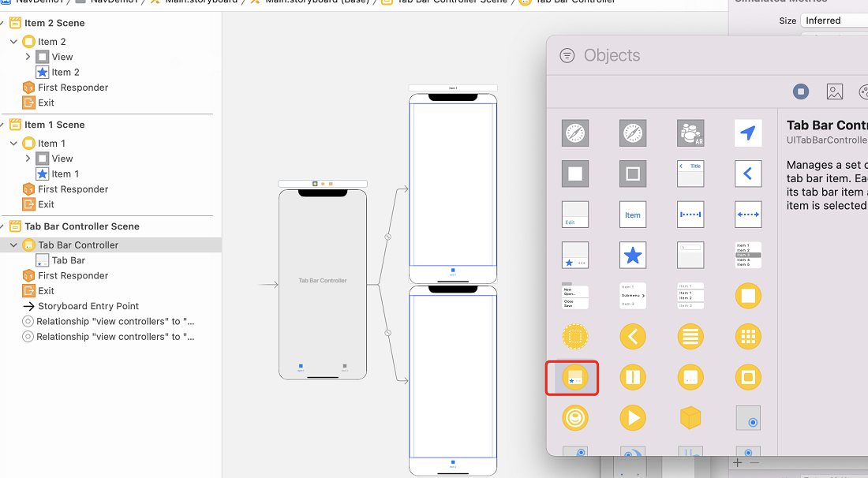
Task: Switch to the image media library tab
Action: tap(834, 91)
